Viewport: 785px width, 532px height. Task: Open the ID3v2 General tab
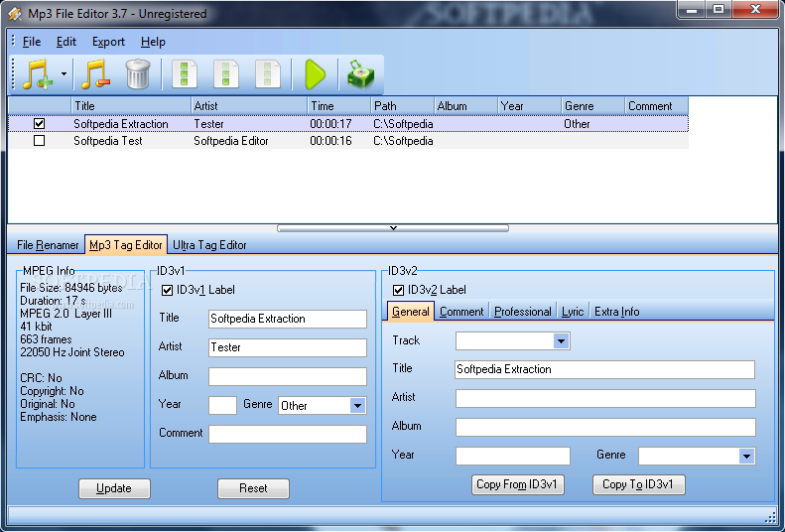pyautogui.click(x=411, y=312)
